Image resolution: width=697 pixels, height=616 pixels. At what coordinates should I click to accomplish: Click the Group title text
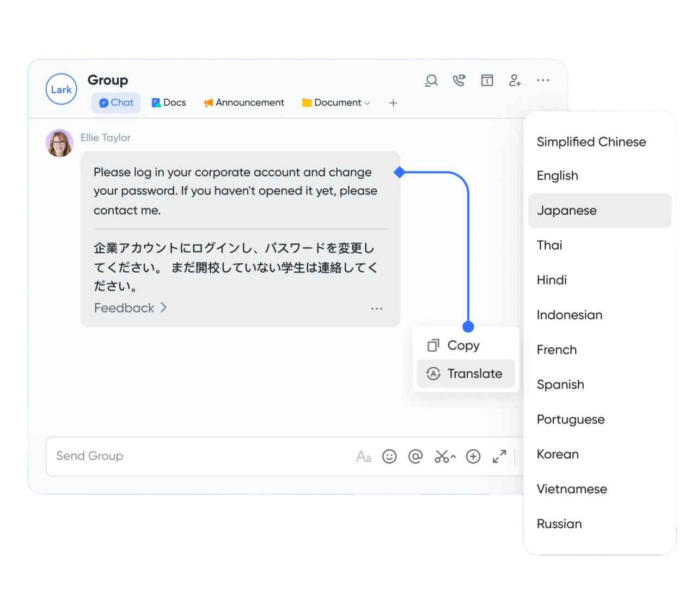[108, 80]
